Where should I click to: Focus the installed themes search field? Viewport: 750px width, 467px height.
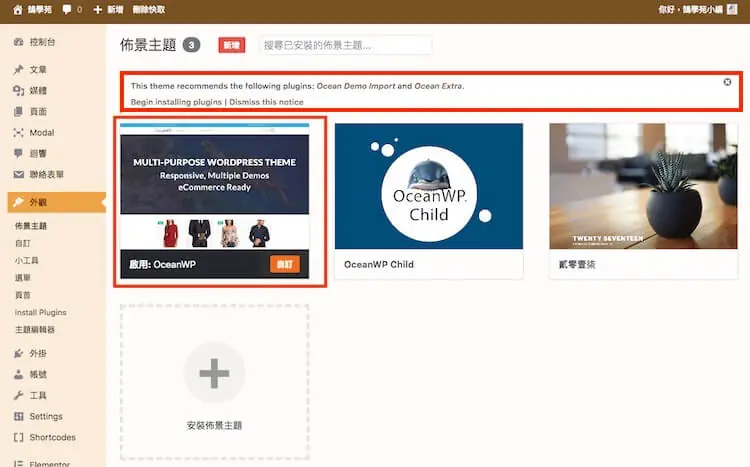coord(346,45)
